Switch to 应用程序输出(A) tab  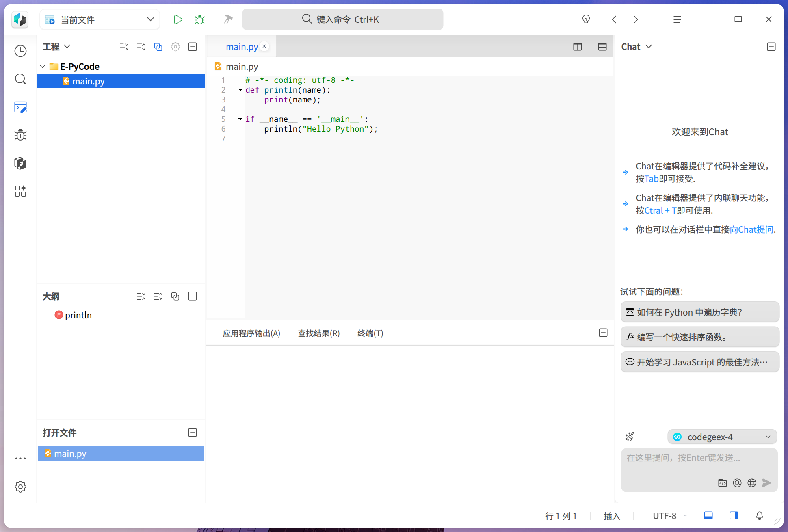[x=251, y=333]
